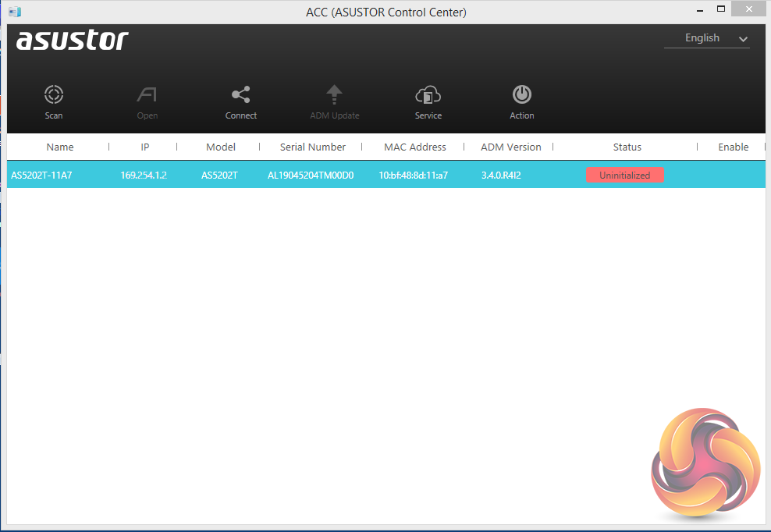Image resolution: width=771 pixels, height=532 pixels.
Task: Click the ADM Update arrow icon
Action: click(x=334, y=94)
